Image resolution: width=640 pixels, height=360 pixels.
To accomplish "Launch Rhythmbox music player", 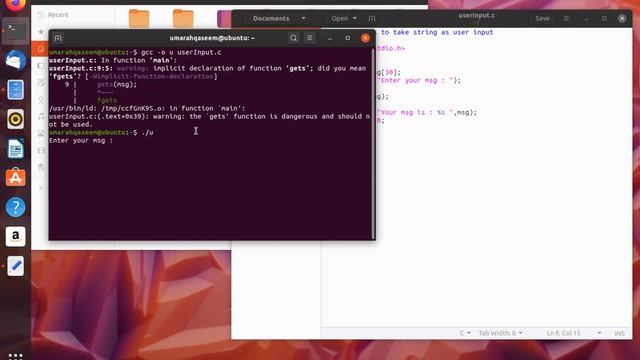I will (x=16, y=119).
